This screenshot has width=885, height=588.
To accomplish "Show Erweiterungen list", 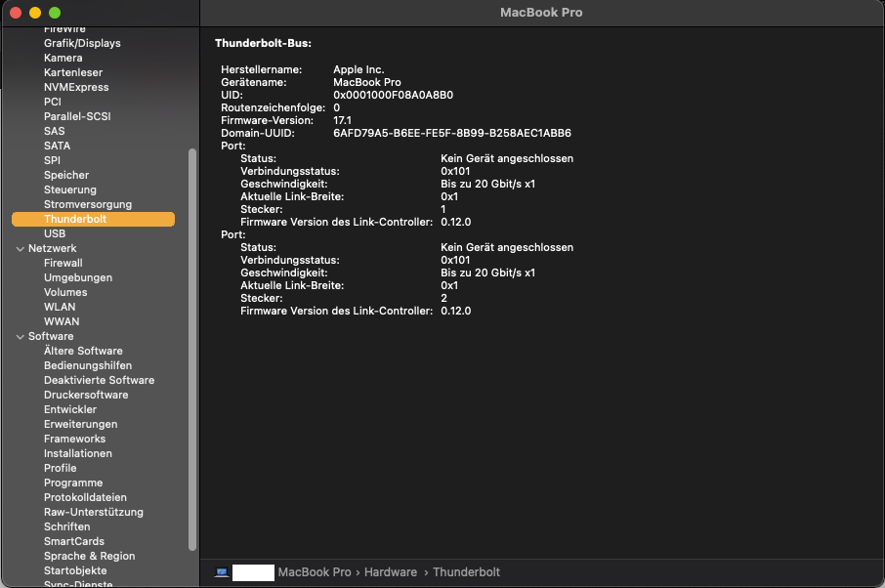I will (x=81, y=425).
